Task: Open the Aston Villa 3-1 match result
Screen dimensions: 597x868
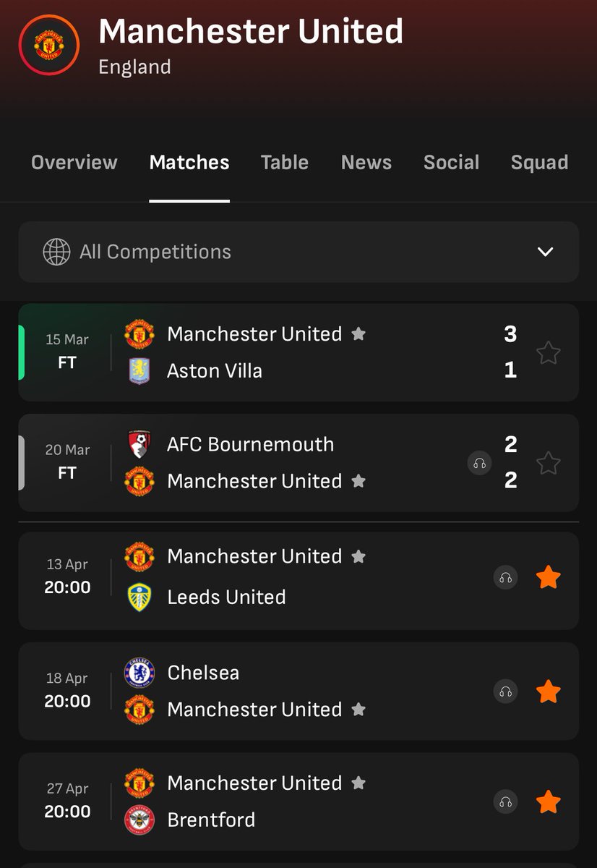Action: (298, 353)
